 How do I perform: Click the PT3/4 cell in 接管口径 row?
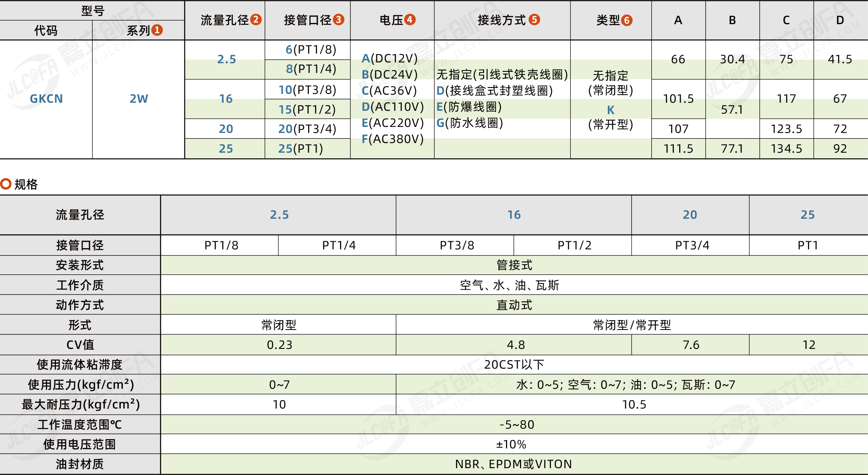692,245
